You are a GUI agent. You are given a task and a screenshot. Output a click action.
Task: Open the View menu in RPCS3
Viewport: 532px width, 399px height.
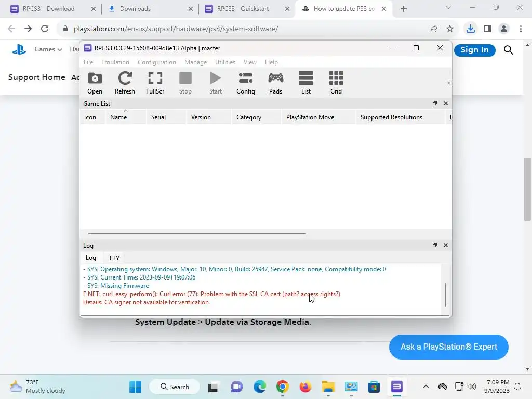[x=250, y=62]
